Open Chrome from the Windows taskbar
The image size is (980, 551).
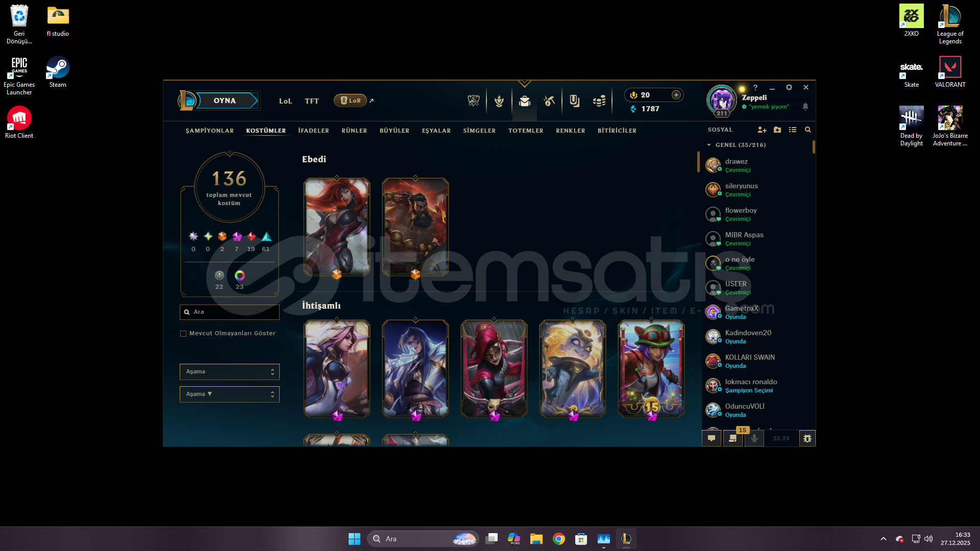tap(558, 539)
